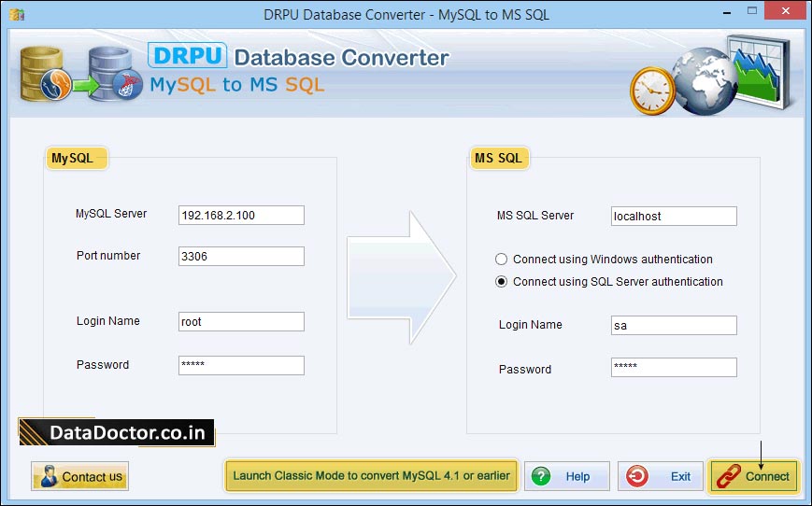The height and width of the screenshot is (506, 812).
Task: Click the DRPU logo in the header
Action: (x=188, y=56)
